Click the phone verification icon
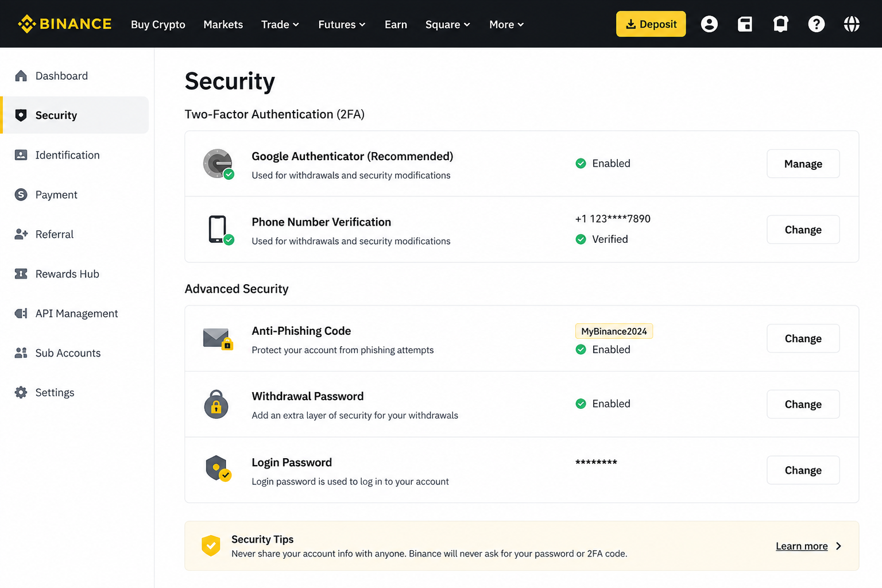The image size is (882, 588). tap(220, 230)
